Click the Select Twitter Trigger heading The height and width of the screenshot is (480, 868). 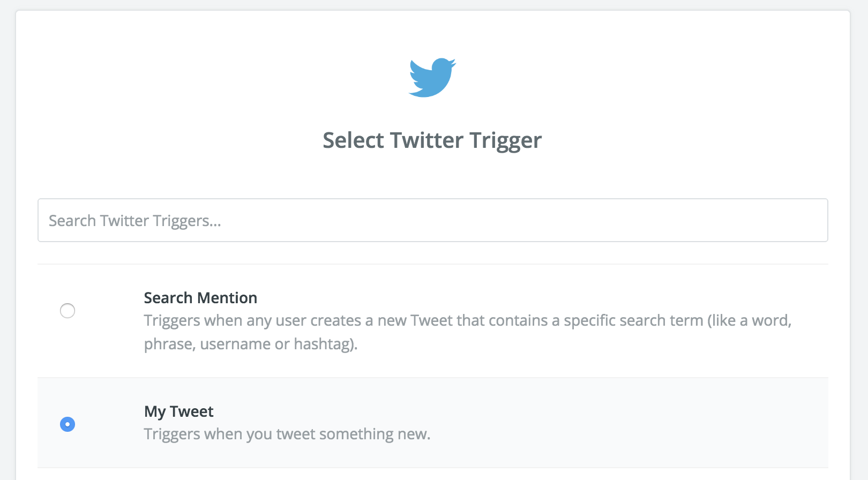pos(432,140)
